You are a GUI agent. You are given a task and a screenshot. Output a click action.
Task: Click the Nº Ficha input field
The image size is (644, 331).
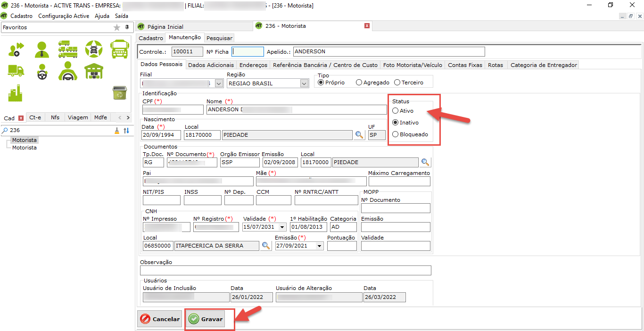point(248,51)
